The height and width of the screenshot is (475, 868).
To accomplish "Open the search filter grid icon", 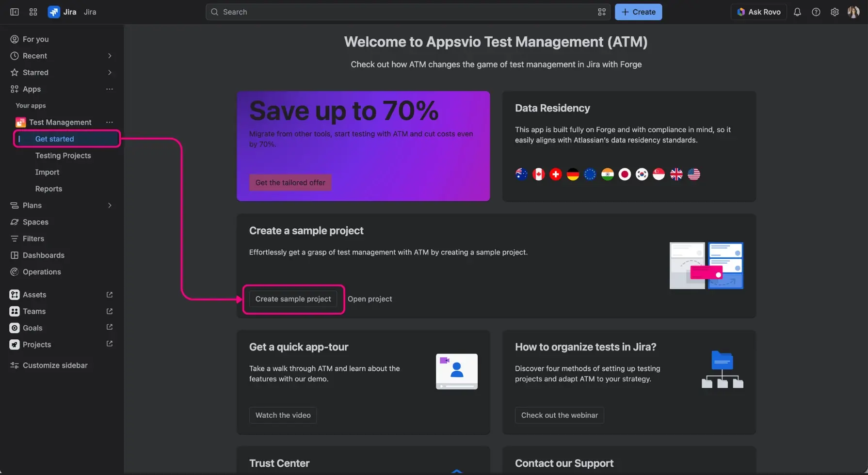I will pyautogui.click(x=602, y=12).
